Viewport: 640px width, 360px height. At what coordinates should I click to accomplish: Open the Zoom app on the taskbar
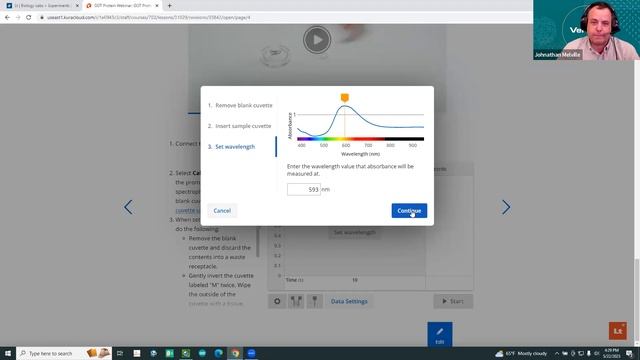251,353
